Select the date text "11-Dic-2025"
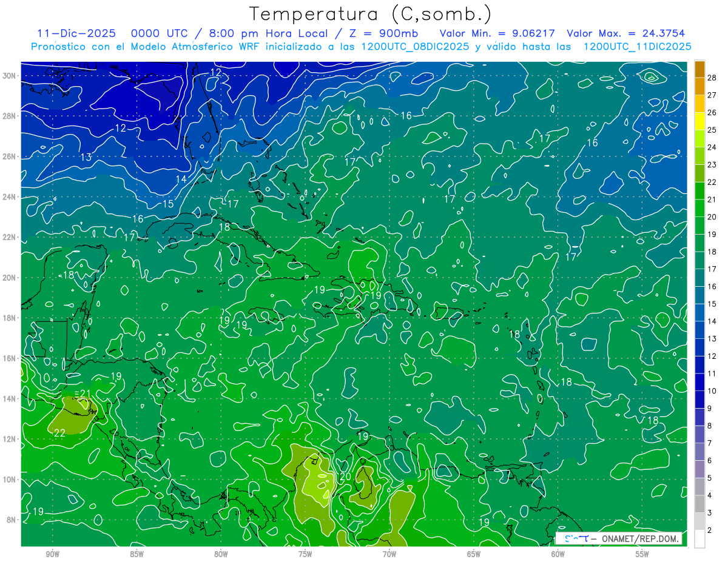 point(78,33)
